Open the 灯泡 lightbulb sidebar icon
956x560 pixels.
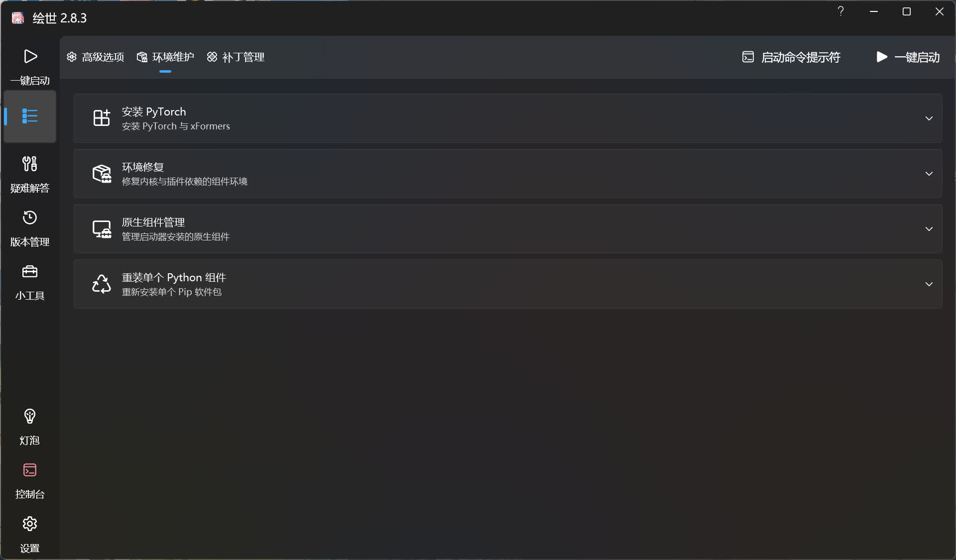pyautogui.click(x=30, y=426)
